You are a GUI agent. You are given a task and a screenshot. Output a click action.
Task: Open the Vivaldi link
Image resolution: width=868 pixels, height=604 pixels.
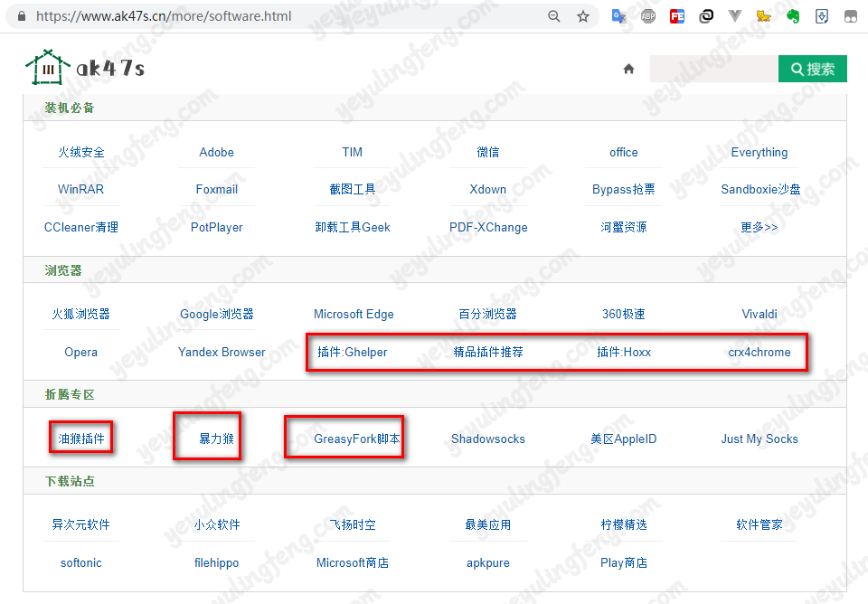[759, 314]
